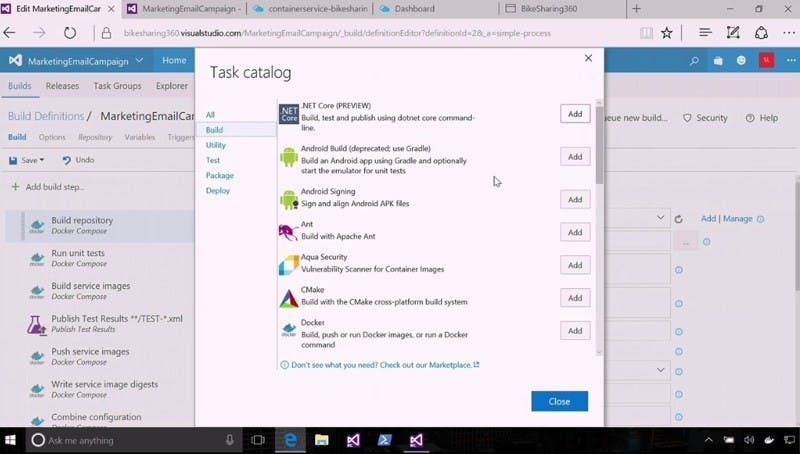The image size is (800, 454).
Task: Click the Visual Studio logo in header
Action: pos(15,60)
